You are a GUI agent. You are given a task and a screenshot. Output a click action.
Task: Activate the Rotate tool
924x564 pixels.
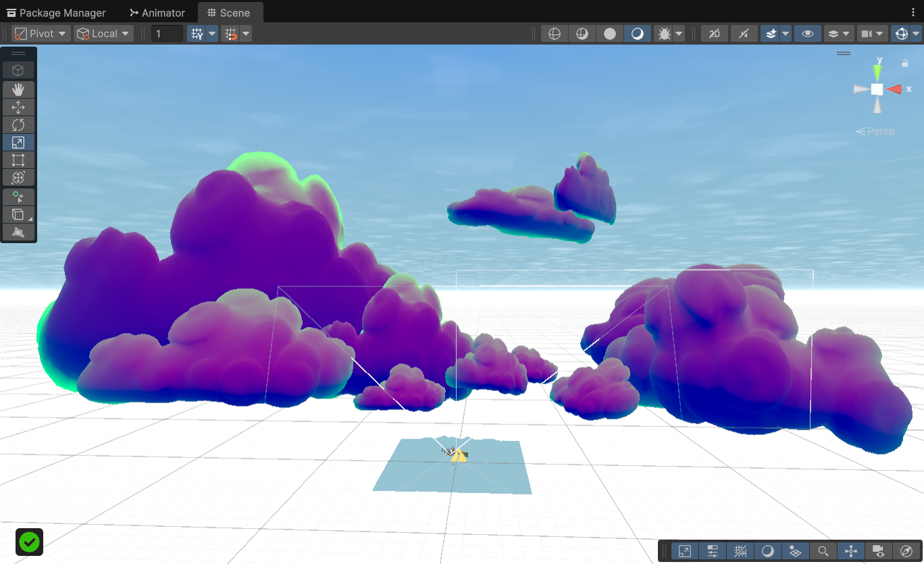[x=18, y=124]
